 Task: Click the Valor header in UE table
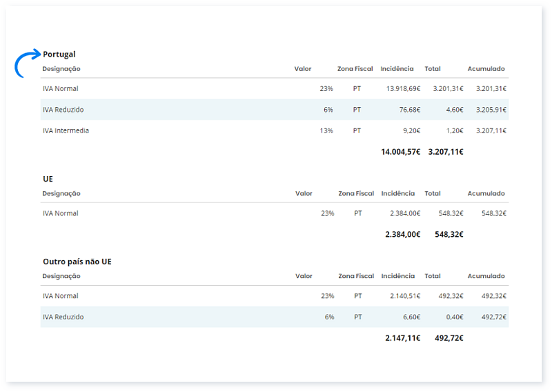point(304,194)
